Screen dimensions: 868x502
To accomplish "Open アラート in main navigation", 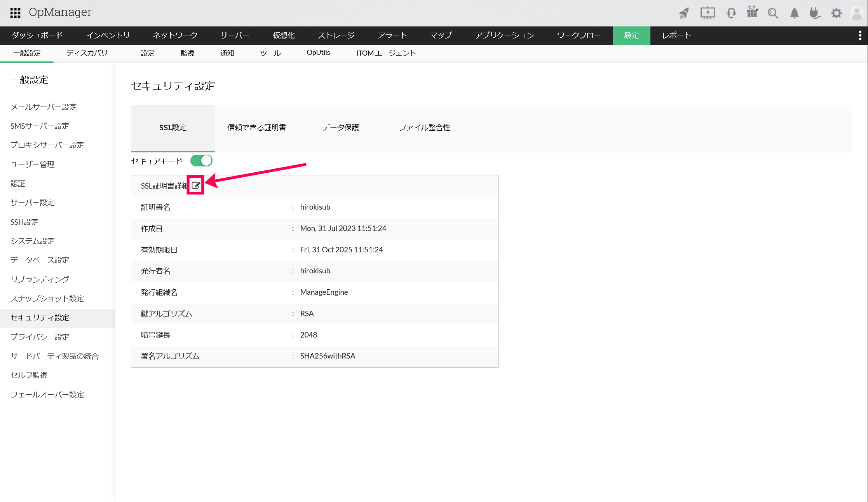I will click(392, 35).
